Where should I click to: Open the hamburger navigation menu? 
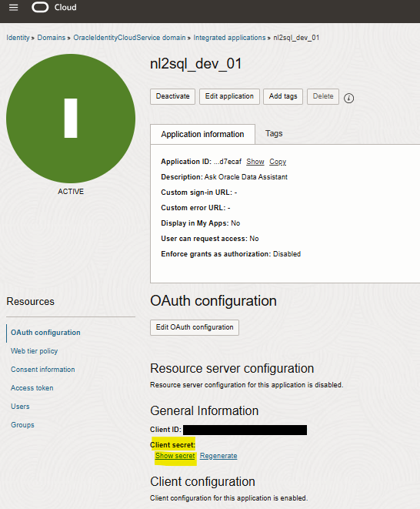tap(13, 7)
